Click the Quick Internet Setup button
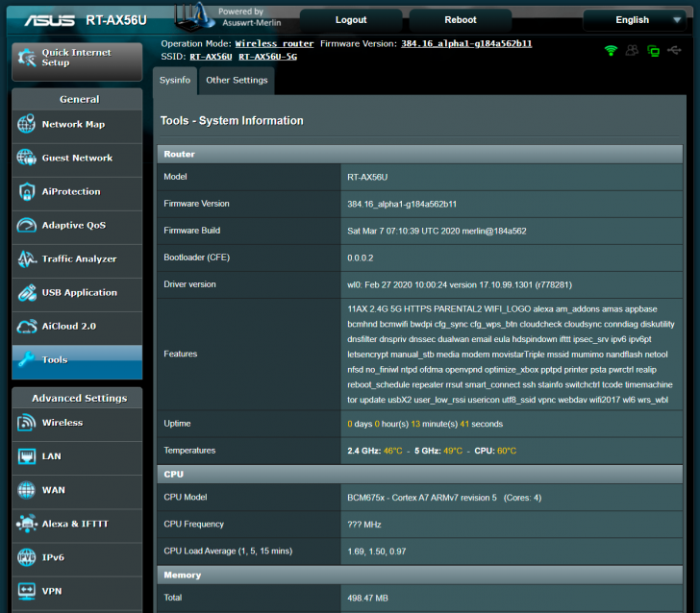This screenshot has height=613, width=700. (x=77, y=61)
